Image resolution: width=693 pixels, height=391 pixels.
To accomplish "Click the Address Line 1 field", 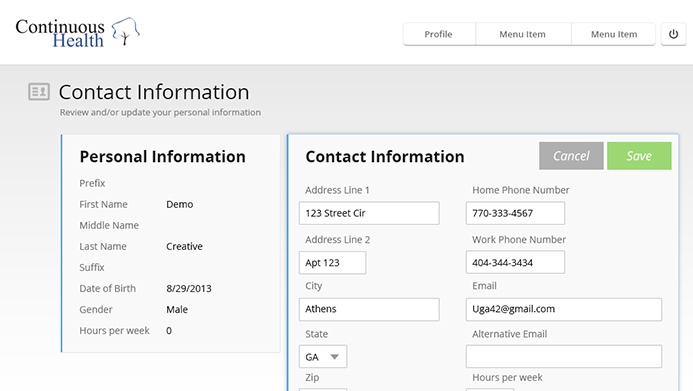I will (x=369, y=213).
